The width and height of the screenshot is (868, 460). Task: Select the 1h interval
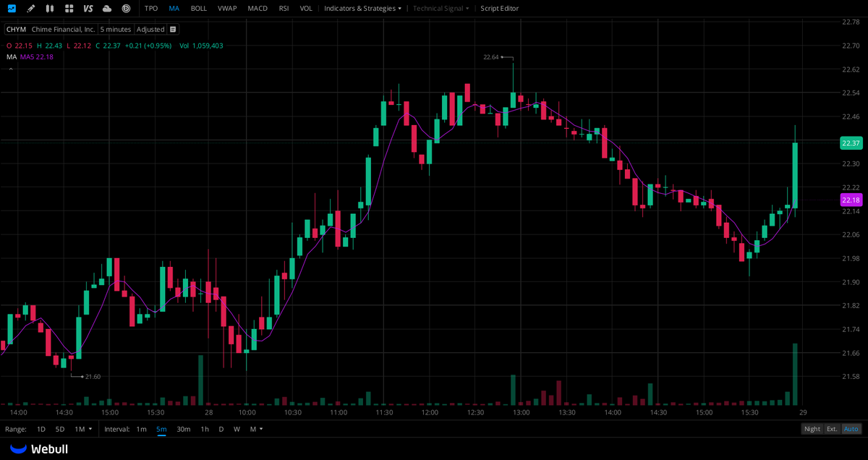(205, 429)
